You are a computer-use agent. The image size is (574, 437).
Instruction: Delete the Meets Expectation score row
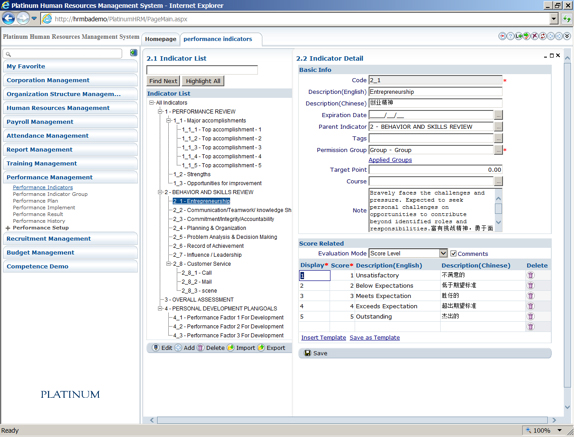coord(530,296)
